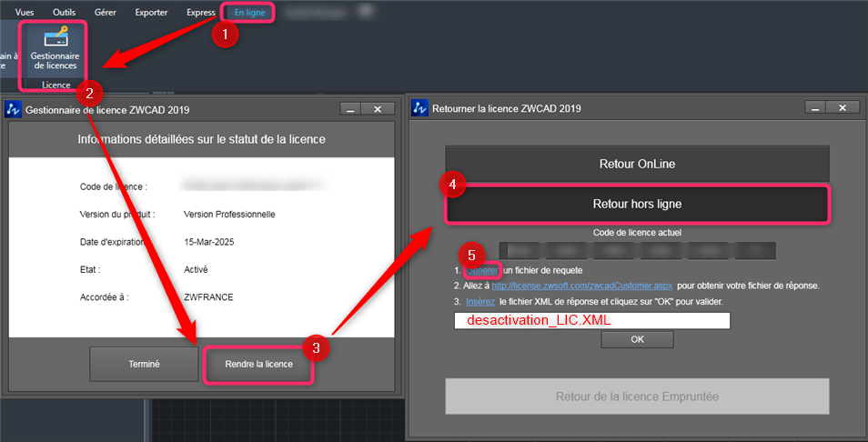The width and height of the screenshot is (868, 442).
Task: Click the Terminé button
Action: (x=144, y=364)
